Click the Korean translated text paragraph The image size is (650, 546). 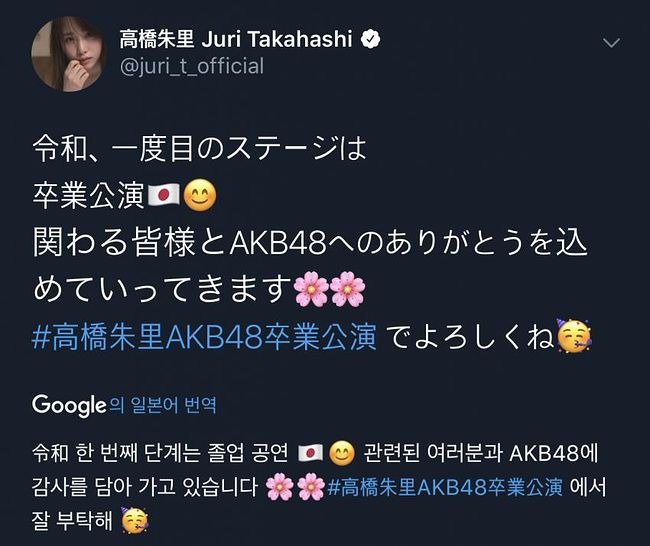click(x=319, y=487)
